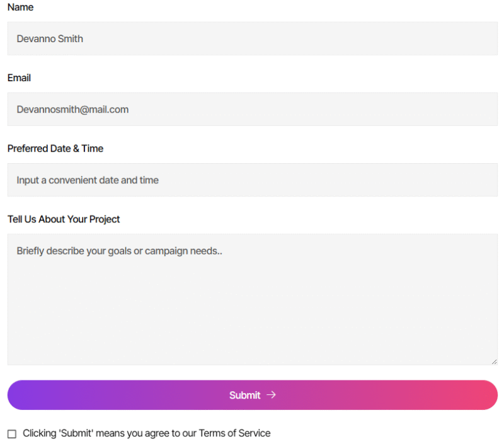Tick the Terms of Service agreement checkbox
The width and height of the screenshot is (504, 444).
pos(12,434)
